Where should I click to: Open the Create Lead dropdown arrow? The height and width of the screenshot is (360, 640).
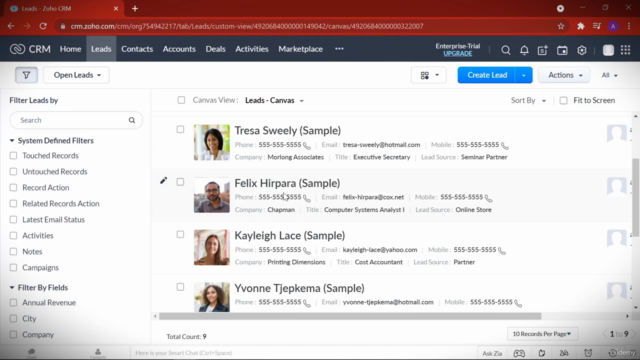(x=524, y=75)
